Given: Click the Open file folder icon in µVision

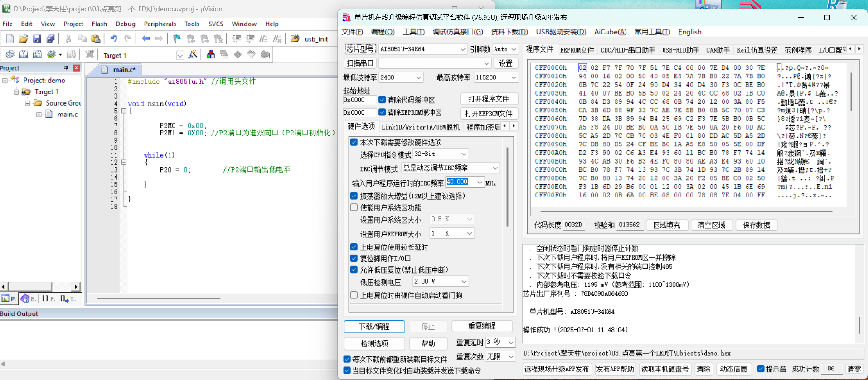Looking at the screenshot, I should pos(24,39).
